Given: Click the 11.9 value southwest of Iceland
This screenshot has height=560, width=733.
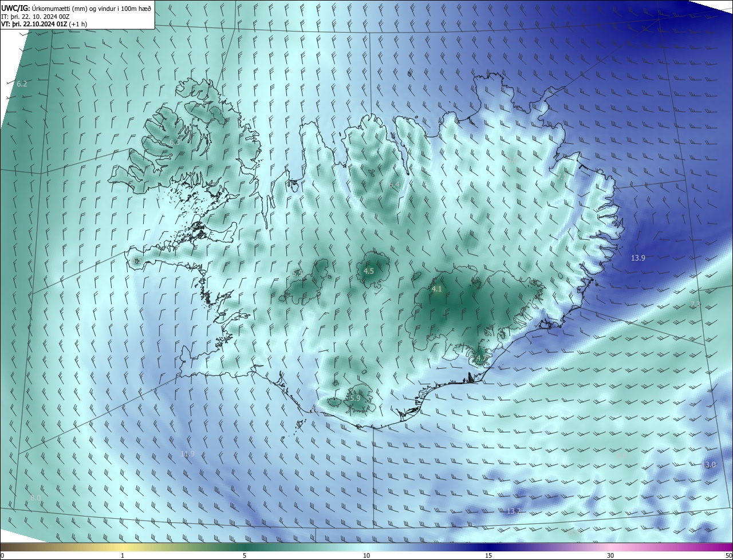Looking at the screenshot, I should pos(187,454).
